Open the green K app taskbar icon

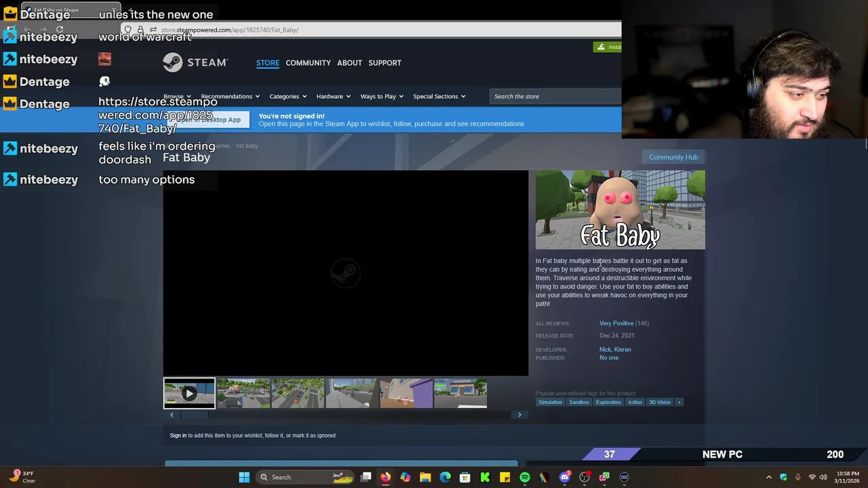click(x=485, y=477)
